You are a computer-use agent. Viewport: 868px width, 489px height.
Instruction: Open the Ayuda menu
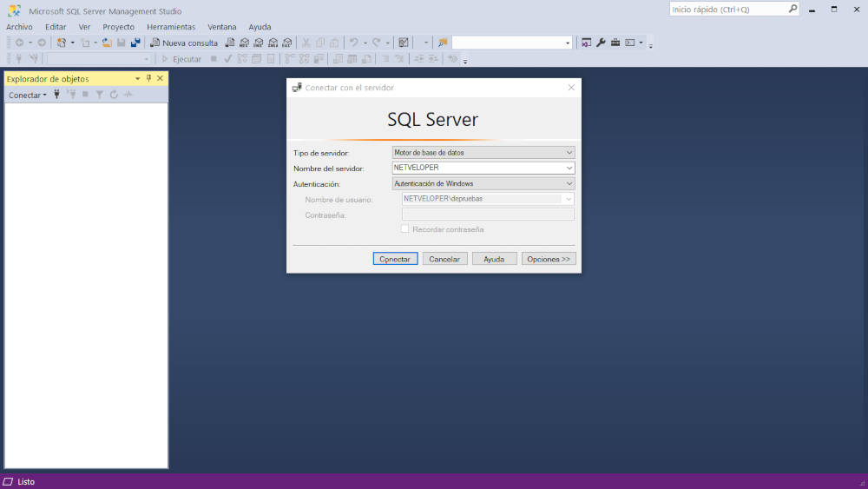point(260,27)
